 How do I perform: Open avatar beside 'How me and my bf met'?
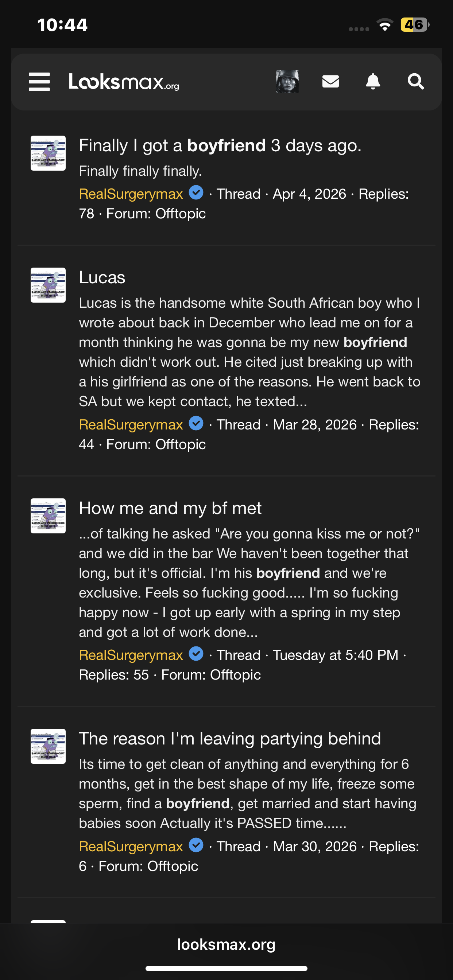click(x=48, y=516)
